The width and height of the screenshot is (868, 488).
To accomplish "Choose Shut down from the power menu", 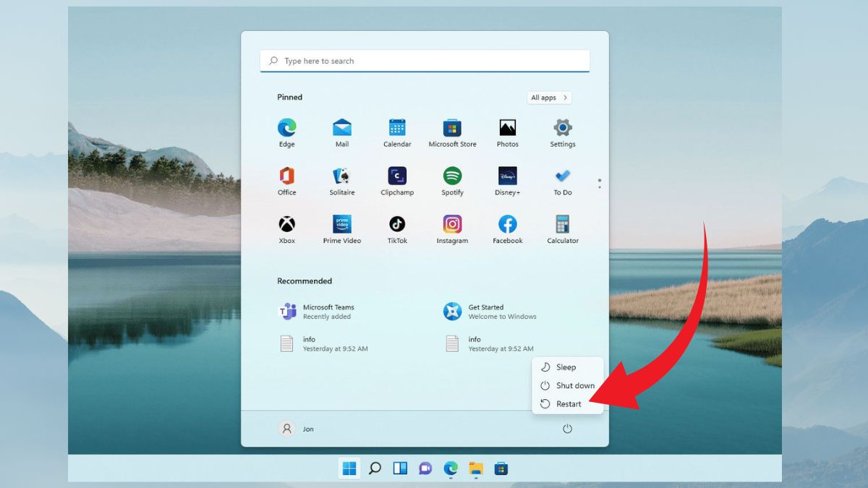I will point(567,385).
